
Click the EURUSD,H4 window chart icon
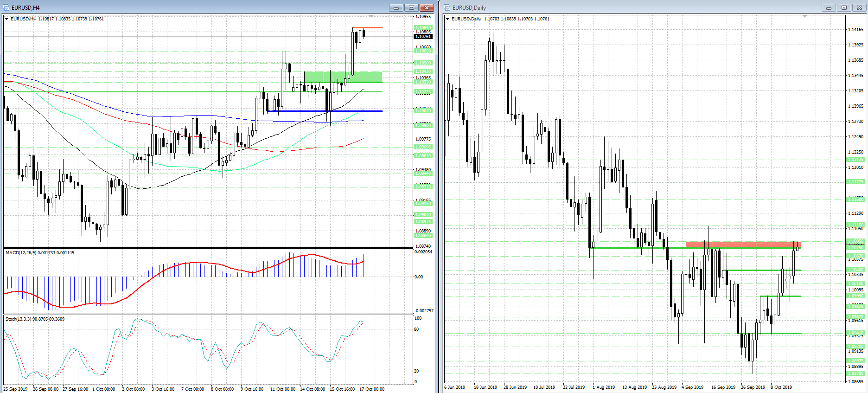click(x=6, y=7)
